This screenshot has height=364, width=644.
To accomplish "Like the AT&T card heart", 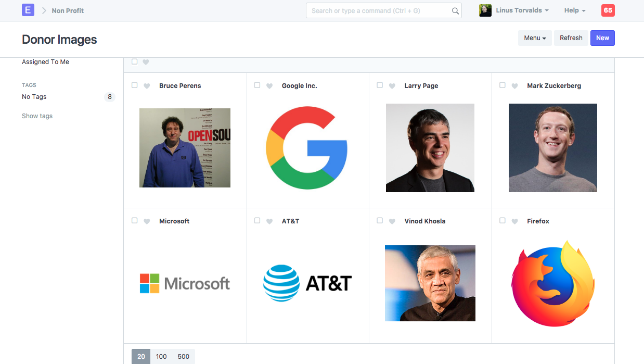I will pyautogui.click(x=269, y=221).
